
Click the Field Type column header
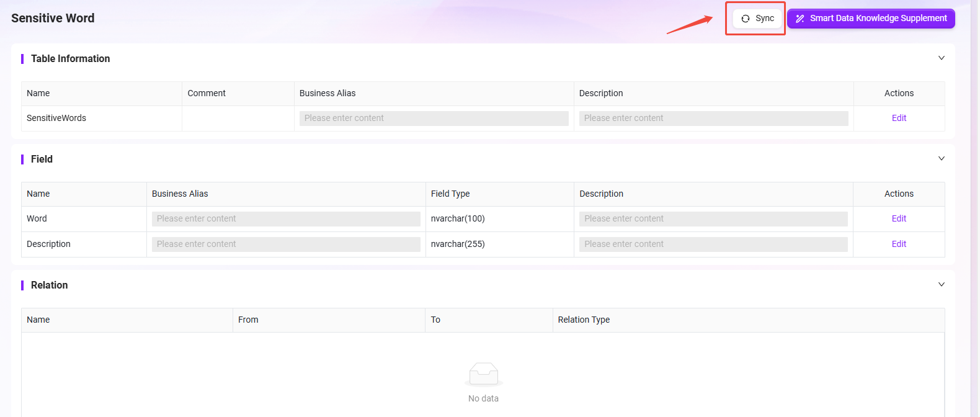[x=450, y=194]
